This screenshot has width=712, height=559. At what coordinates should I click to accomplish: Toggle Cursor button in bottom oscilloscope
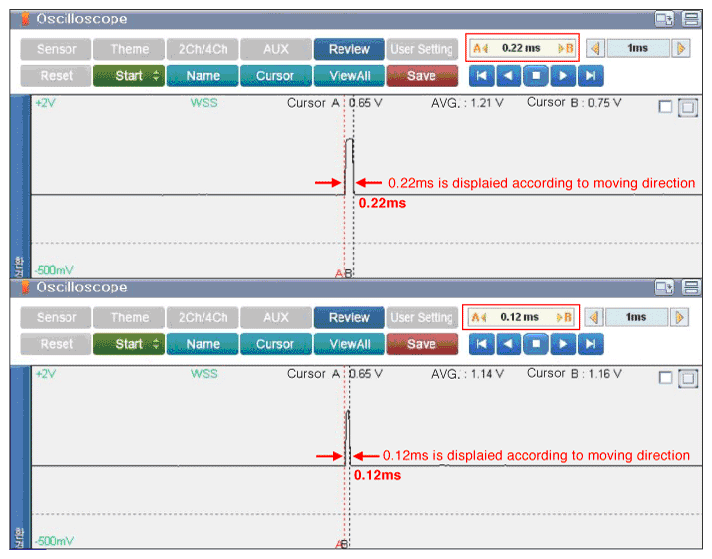[x=276, y=344]
